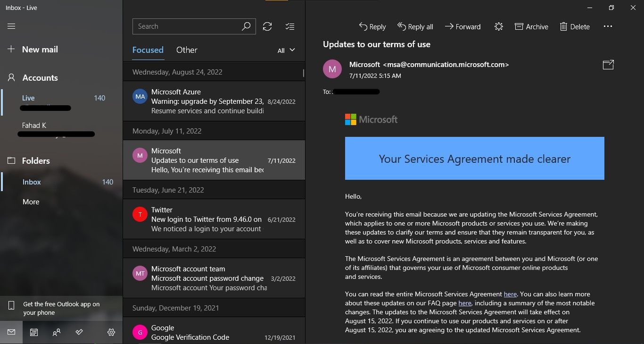Screen dimensions: 644x344
Task: Click the Reply arrow button
Action: (372, 26)
